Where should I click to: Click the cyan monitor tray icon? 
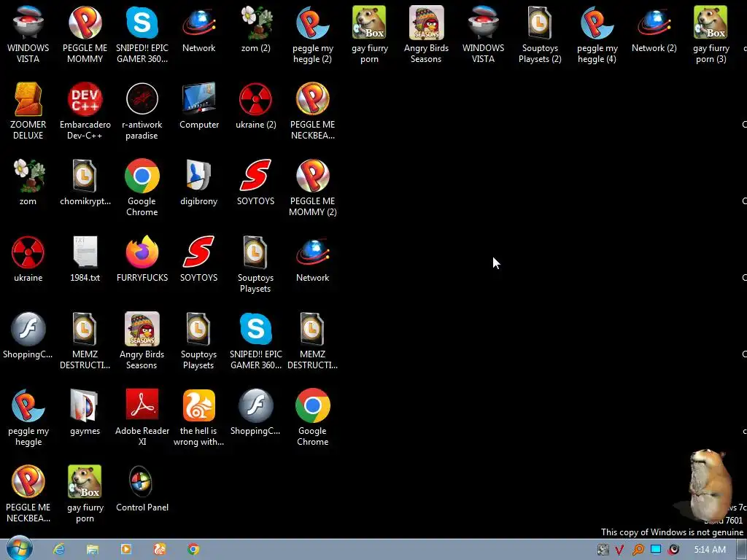pos(656,549)
